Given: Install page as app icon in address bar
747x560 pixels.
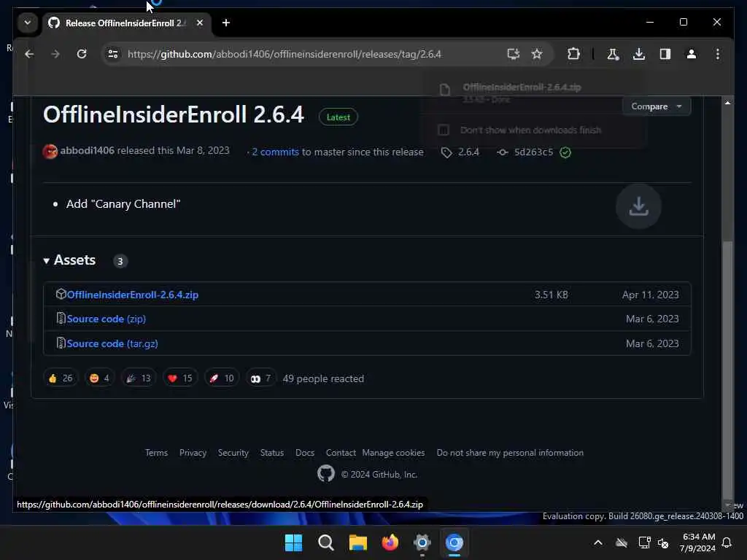Looking at the screenshot, I should (x=513, y=54).
